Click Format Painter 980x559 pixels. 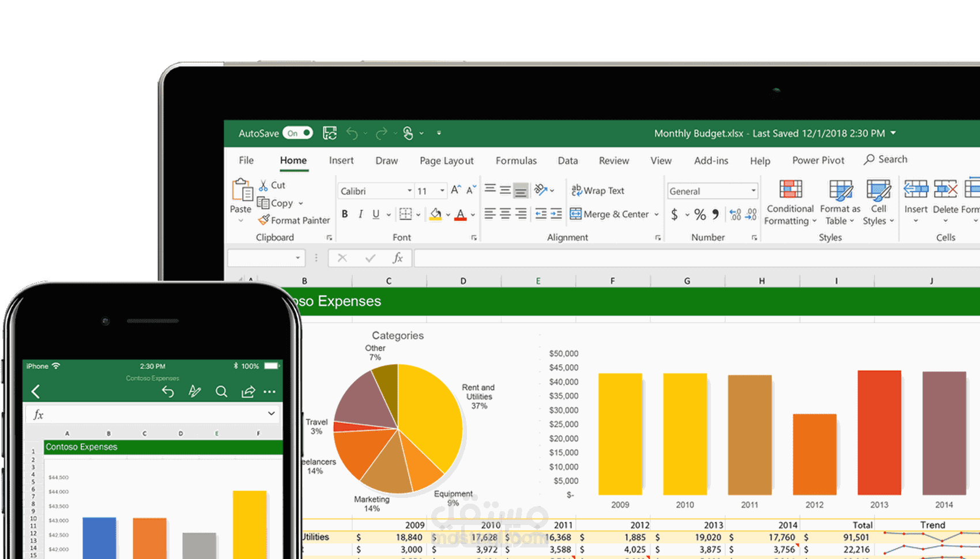[294, 220]
